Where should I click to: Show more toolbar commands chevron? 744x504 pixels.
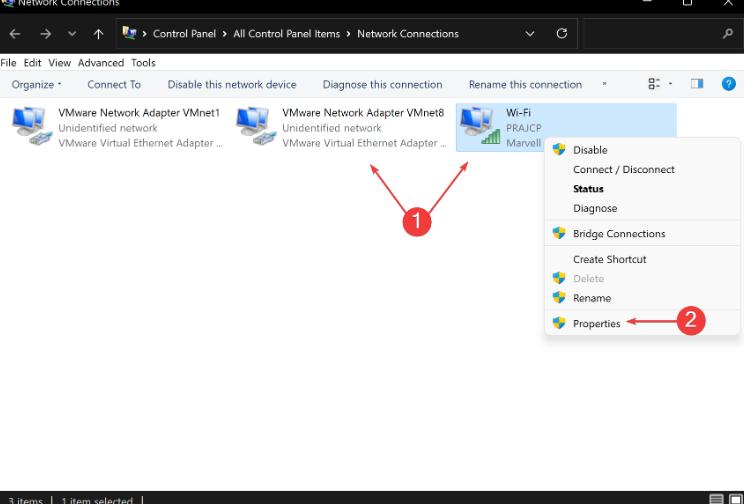604,84
